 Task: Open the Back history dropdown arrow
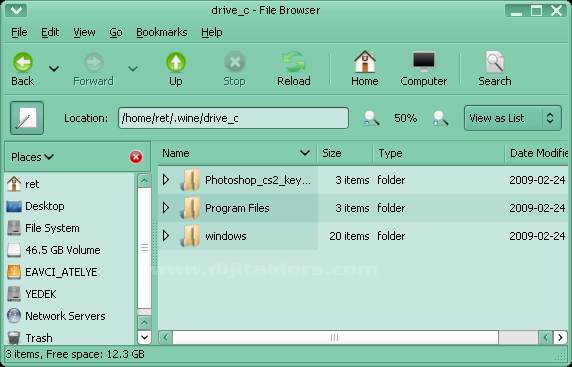[x=54, y=68]
